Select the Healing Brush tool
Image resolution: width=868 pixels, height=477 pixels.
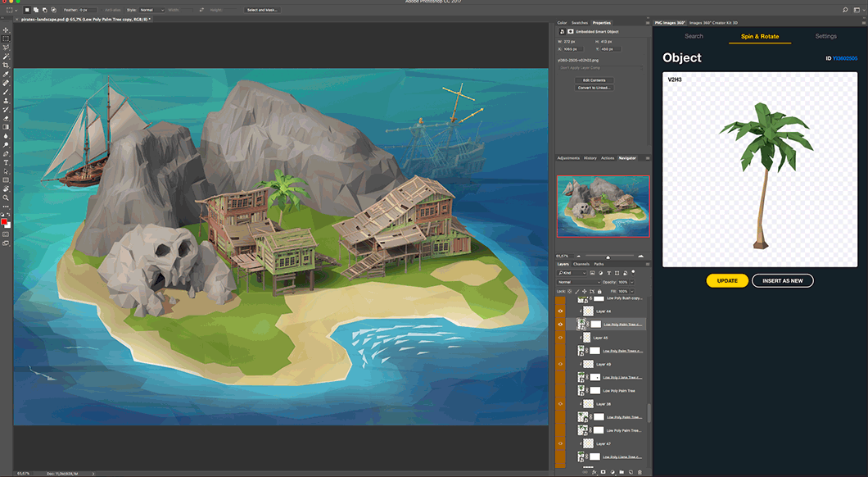coord(6,83)
